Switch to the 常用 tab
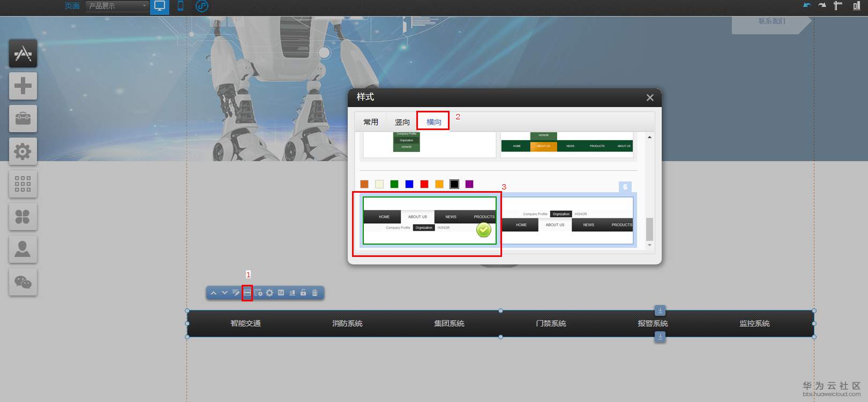 (371, 122)
